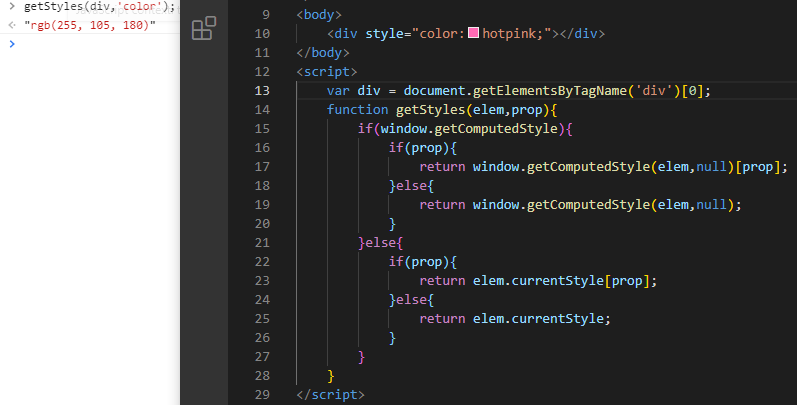Screen dimensions: 797x405
Task: Click line number 9 in the gutter
Action: [266, 15]
